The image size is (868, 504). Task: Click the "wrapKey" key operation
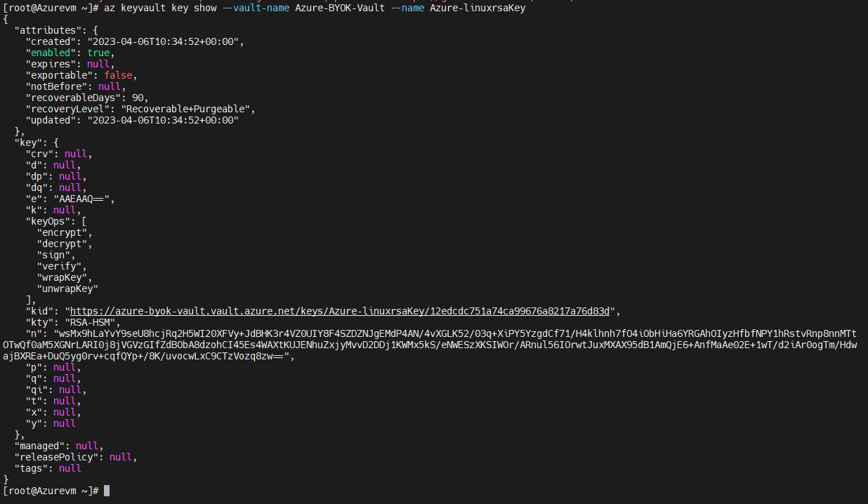pos(62,277)
